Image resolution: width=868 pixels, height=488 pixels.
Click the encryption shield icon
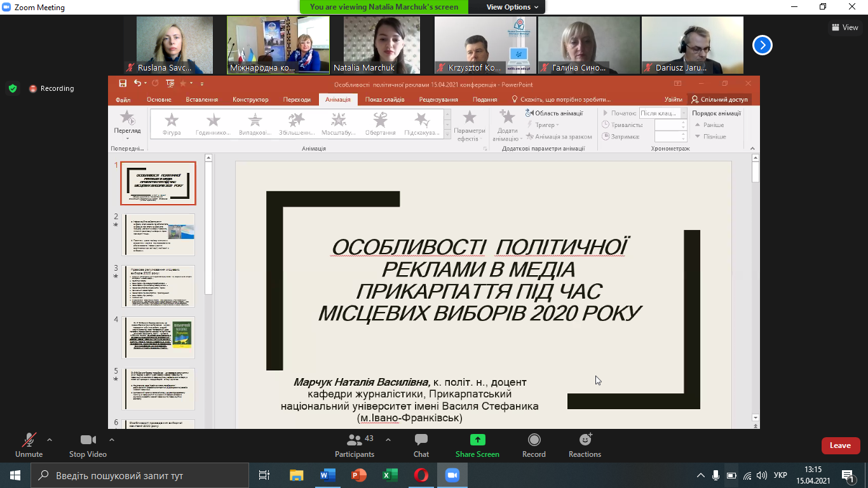coord(13,88)
